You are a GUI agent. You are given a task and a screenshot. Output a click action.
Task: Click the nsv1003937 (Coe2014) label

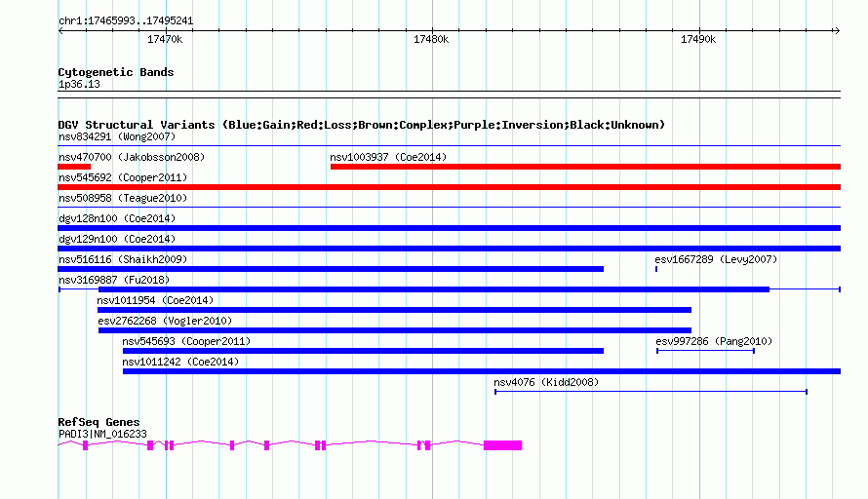point(388,157)
